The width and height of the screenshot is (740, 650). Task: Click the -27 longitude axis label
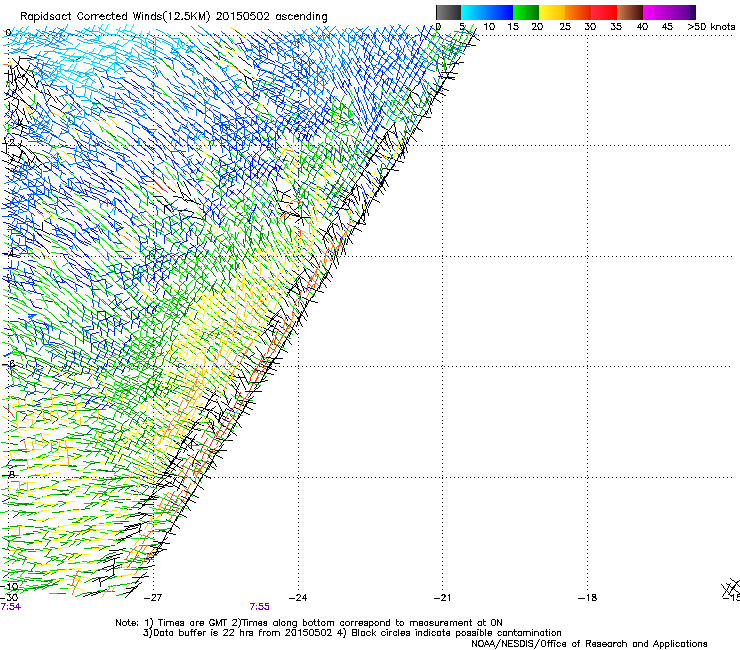coord(153,598)
